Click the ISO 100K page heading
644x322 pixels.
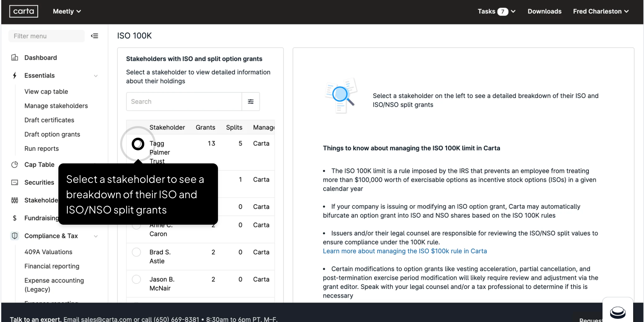(x=134, y=36)
